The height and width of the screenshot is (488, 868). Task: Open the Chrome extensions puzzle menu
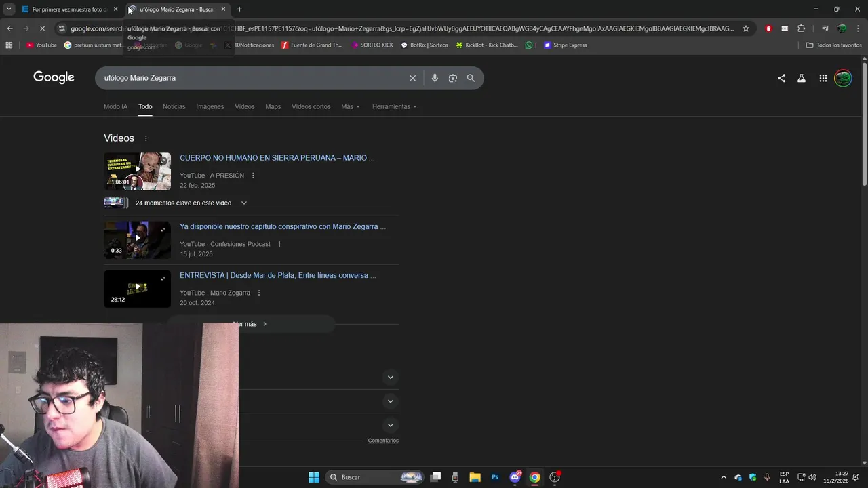801,28
